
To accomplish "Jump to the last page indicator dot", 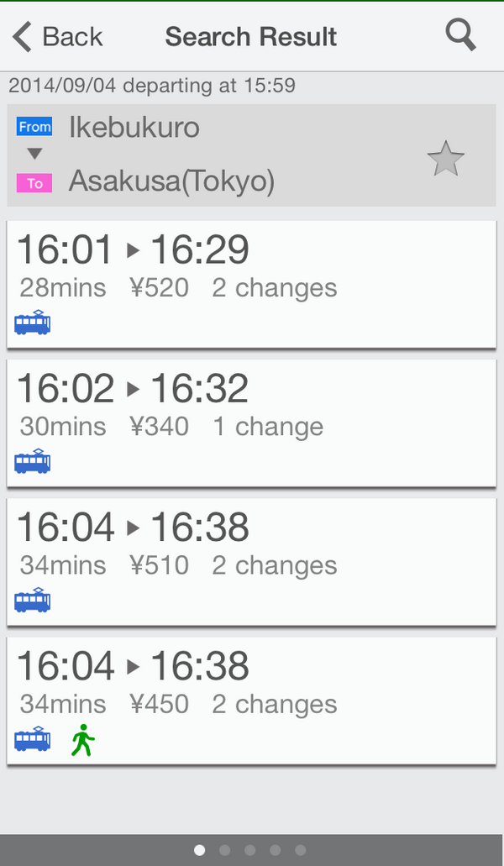I will (x=301, y=850).
